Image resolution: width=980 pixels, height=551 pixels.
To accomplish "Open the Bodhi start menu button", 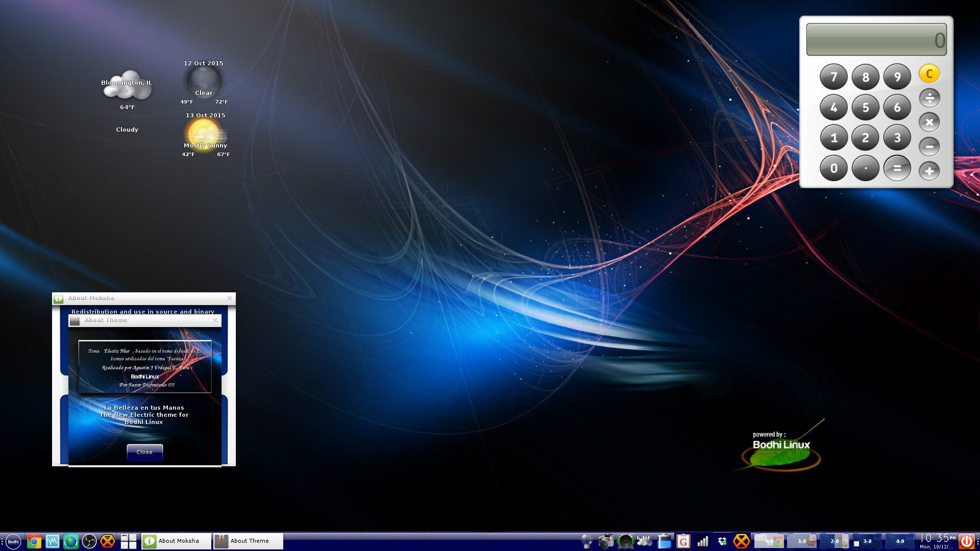I will click(13, 541).
